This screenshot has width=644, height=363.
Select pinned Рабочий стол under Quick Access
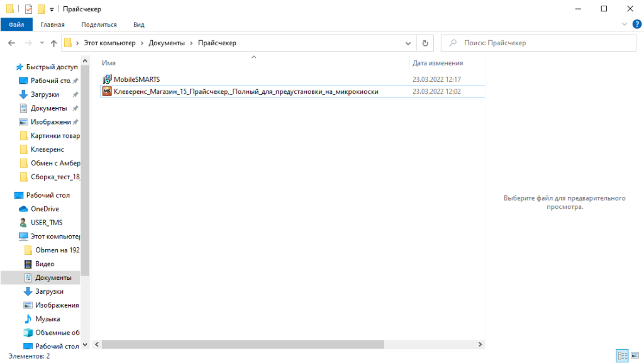50,81
